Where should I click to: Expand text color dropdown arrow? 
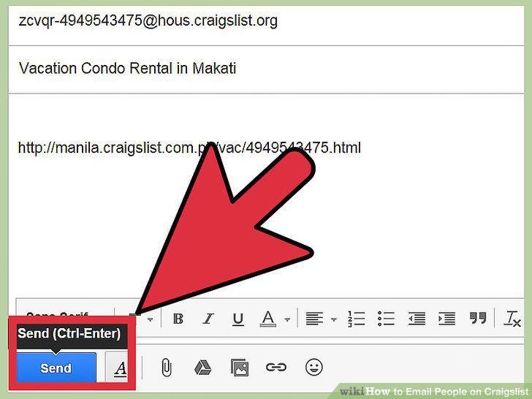[x=287, y=319]
